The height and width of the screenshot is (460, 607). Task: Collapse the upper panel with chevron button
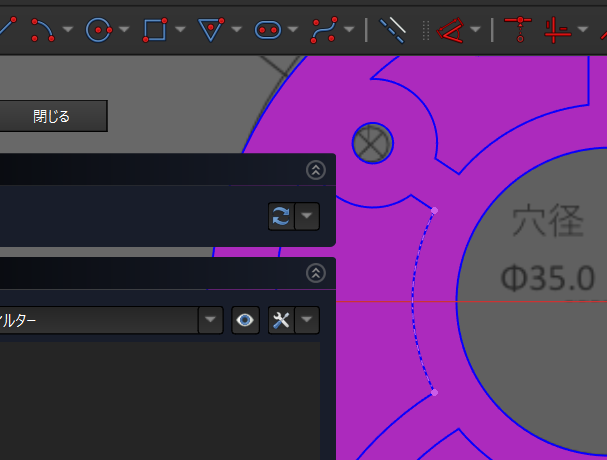[x=316, y=170]
